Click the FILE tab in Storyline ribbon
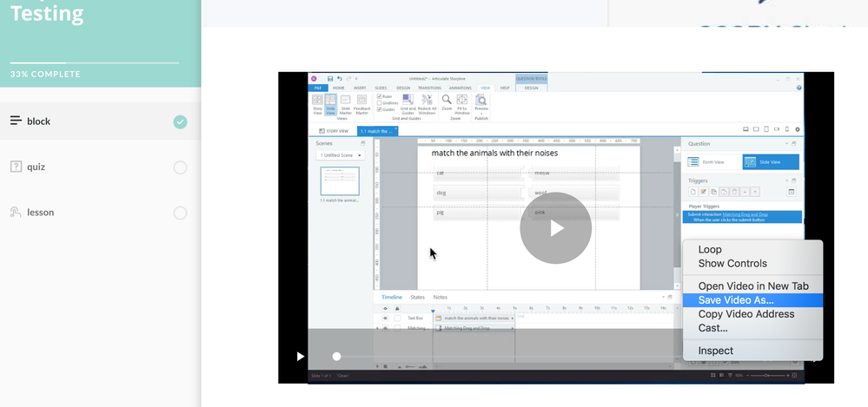 318,88
